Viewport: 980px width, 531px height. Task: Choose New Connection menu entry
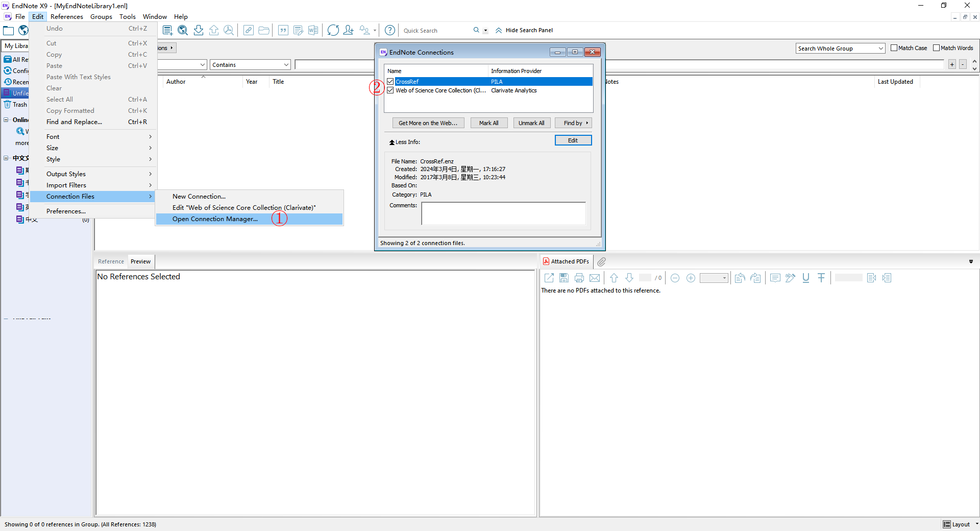coord(249,197)
